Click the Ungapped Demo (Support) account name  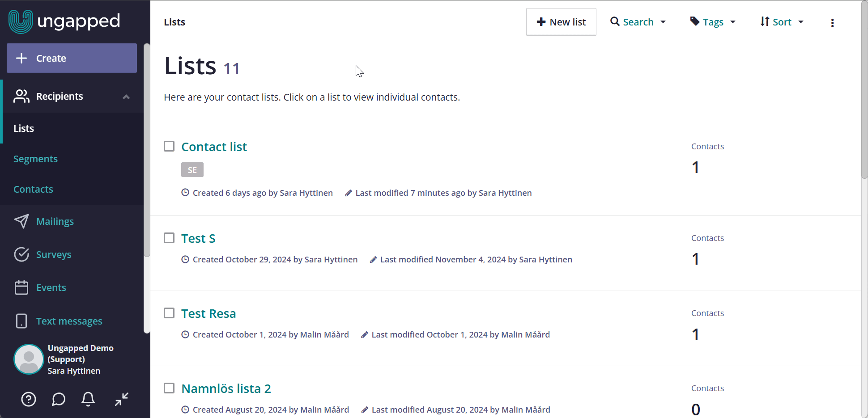(x=81, y=354)
